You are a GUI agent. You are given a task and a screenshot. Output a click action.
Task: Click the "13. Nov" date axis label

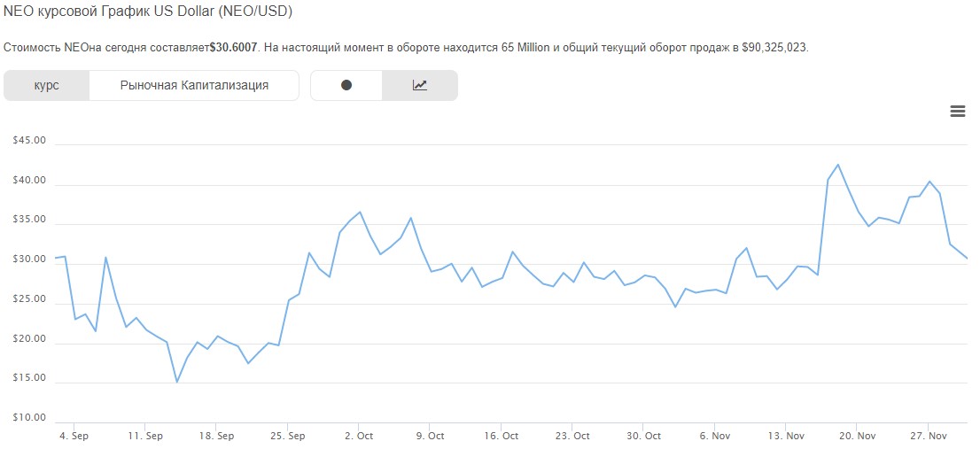[786, 436]
